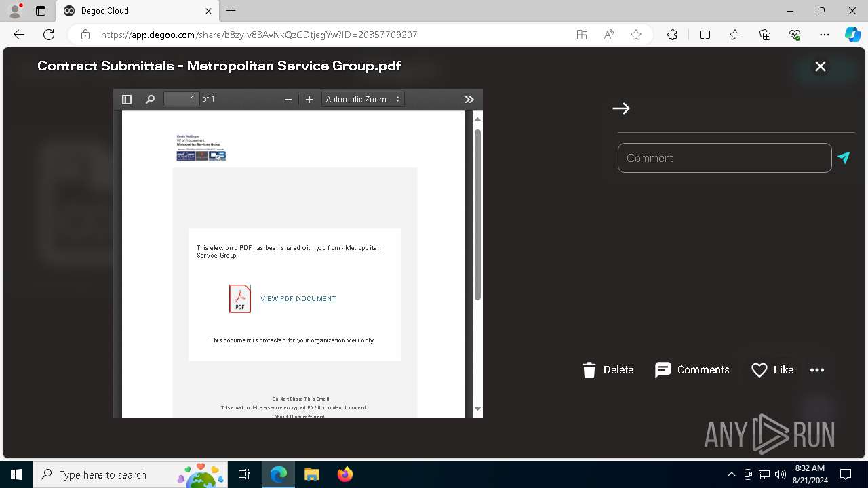Open the notification center
Image resolution: width=868 pixels, height=488 pixels.
pos(846,474)
